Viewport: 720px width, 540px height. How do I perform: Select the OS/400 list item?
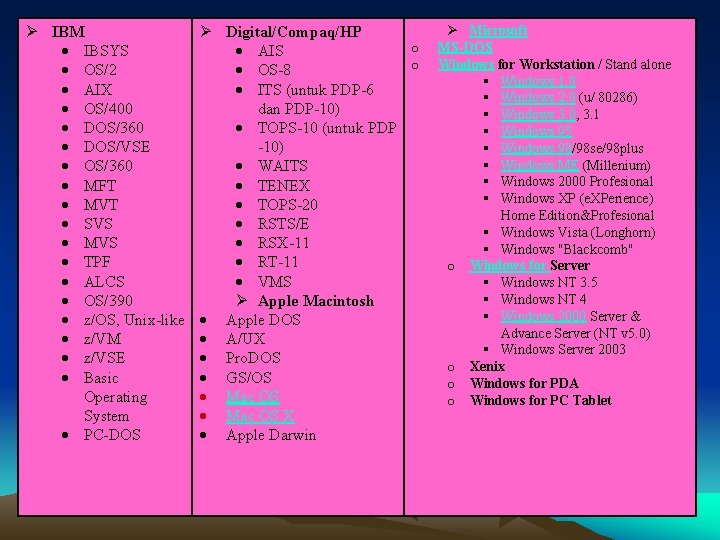108,108
